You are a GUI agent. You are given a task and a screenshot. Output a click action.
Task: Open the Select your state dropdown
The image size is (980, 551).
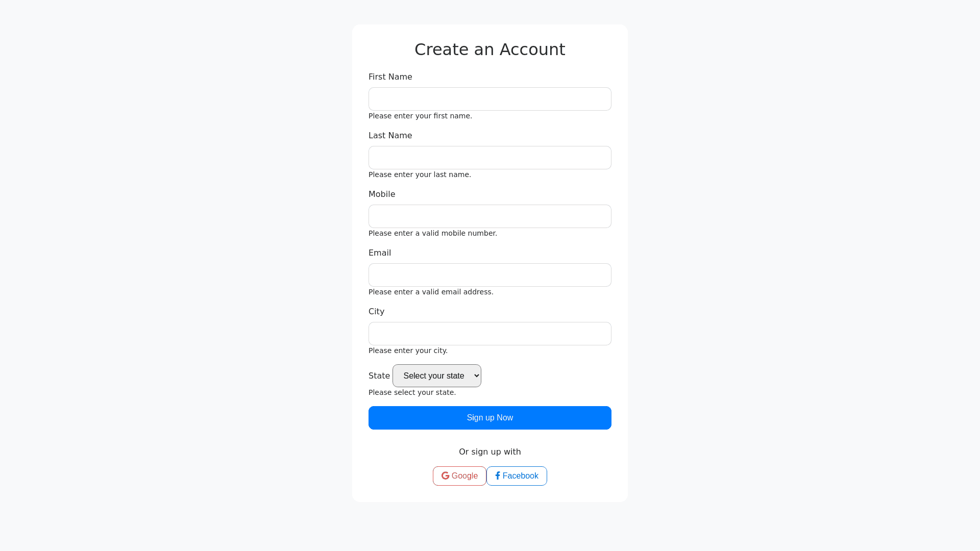(437, 376)
